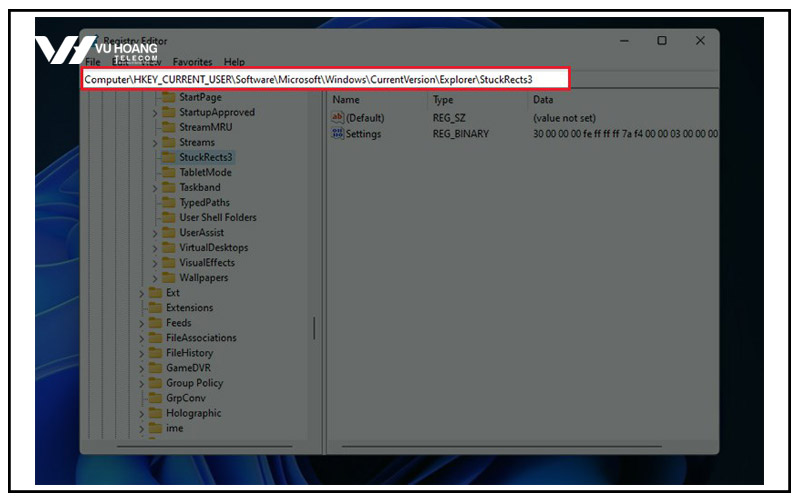This screenshot has width=800, height=500.
Task: Open the Help menu
Action: [x=234, y=62]
